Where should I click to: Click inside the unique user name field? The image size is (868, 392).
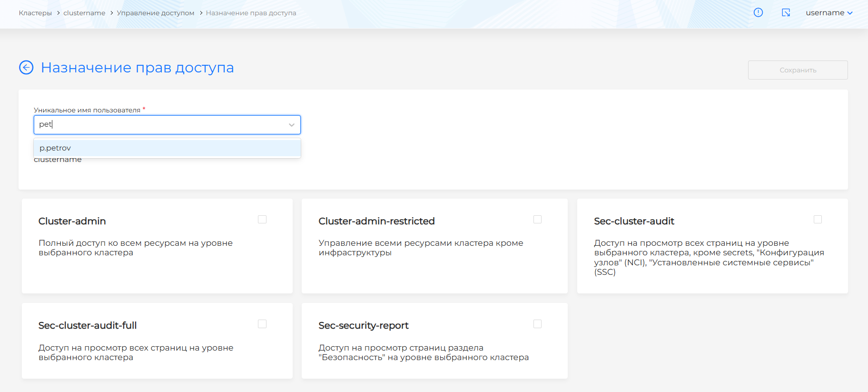pos(162,125)
